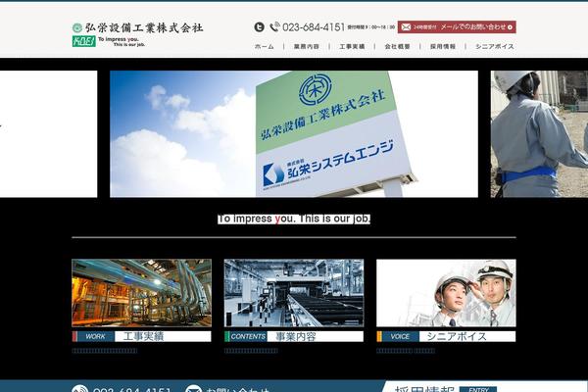Open the factory pipes WORK thumbnail

click(x=141, y=293)
